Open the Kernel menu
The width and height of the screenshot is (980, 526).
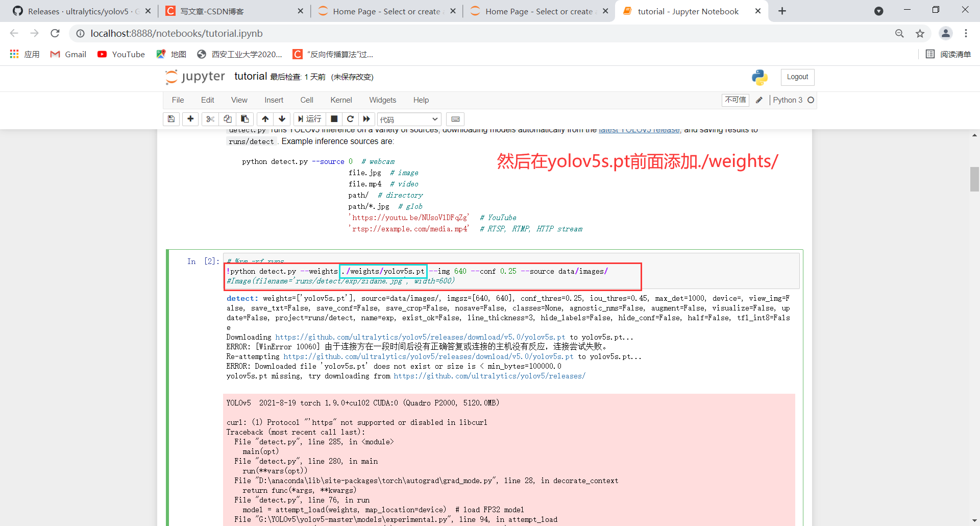point(341,100)
